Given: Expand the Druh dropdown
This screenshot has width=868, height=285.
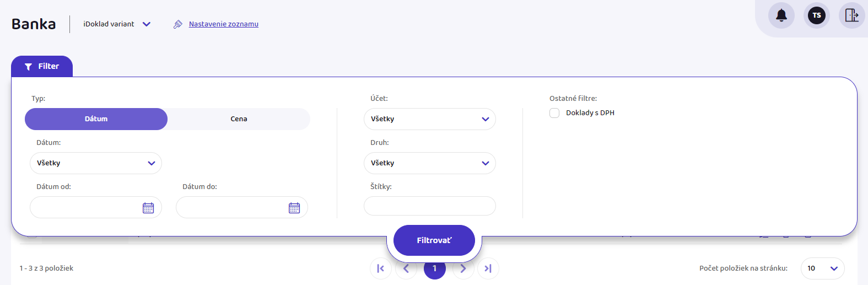Looking at the screenshot, I should point(429,163).
